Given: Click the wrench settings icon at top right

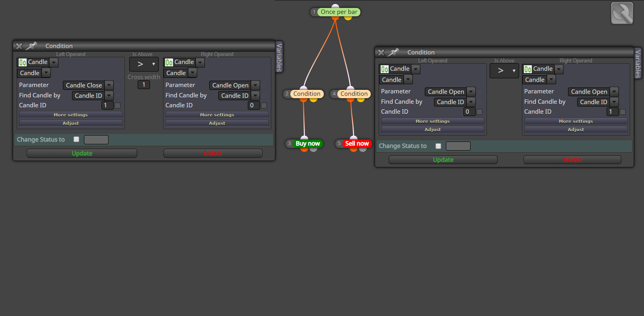Looking at the screenshot, I should (x=622, y=13).
